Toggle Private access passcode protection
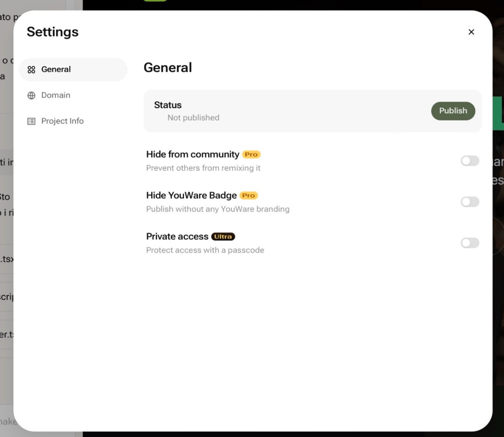Screen dimensions: 504x437 470,243
